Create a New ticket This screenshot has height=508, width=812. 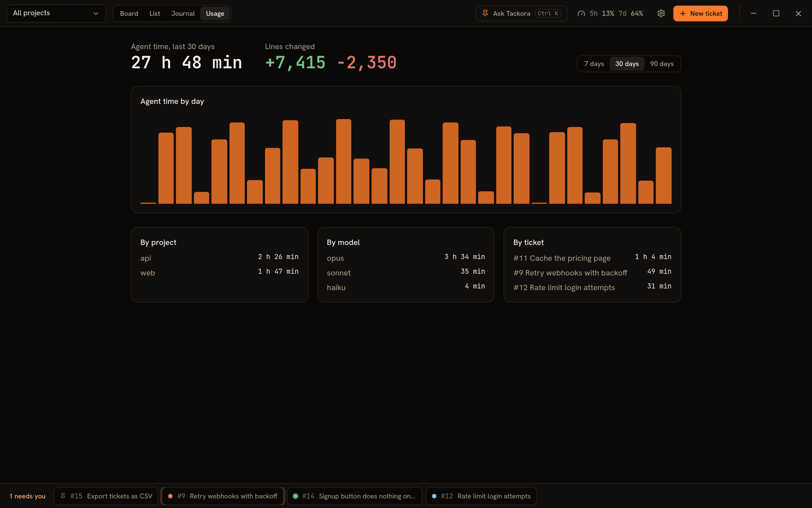point(700,14)
